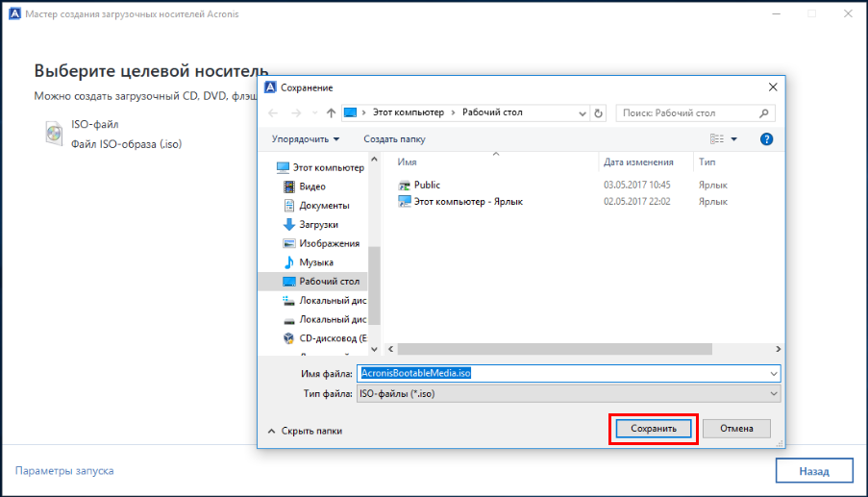The image size is (868, 497).
Task: Close the Сохранение dialog
Action: click(773, 87)
